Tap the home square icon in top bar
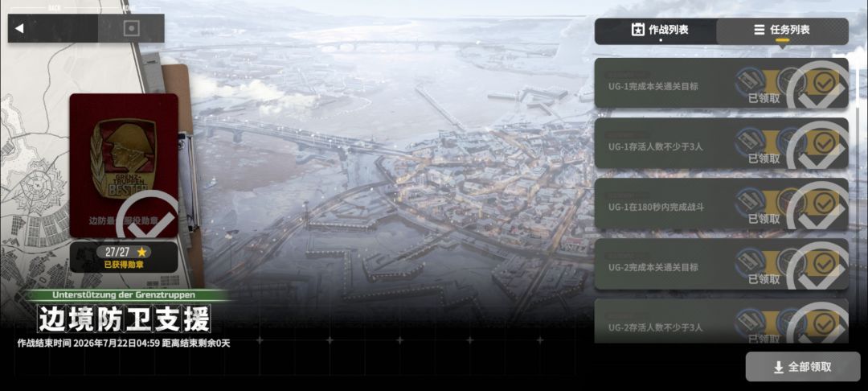Screen dimensions: 868x391 click(131, 28)
